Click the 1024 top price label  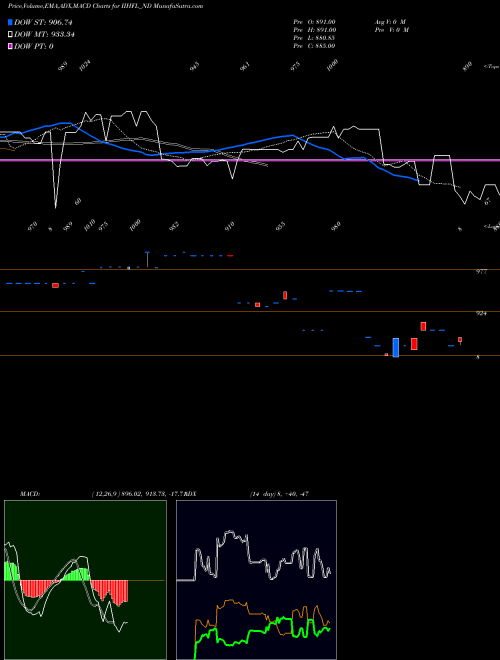coord(85,65)
